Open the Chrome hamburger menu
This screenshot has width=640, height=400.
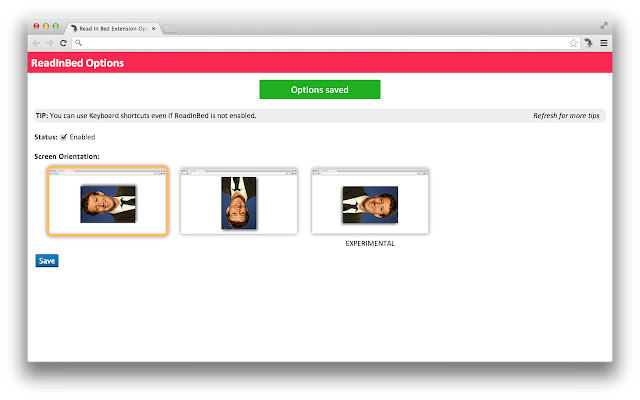click(x=604, y=43)
